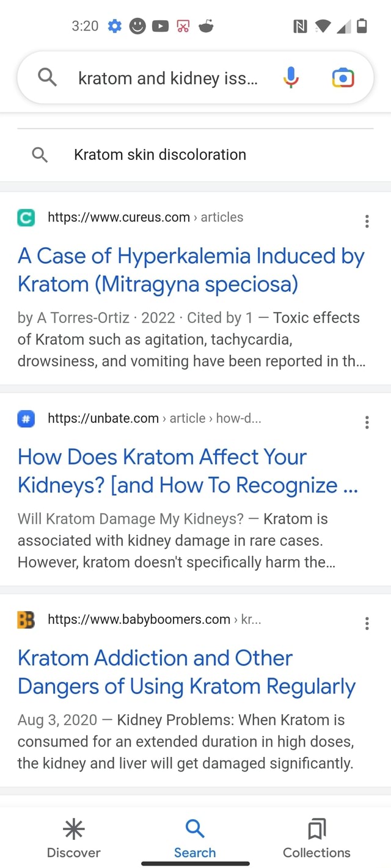Open the Cureus site favicon
Screen dimensions: 391x868
pyautogui.click(x=25, y=217)
